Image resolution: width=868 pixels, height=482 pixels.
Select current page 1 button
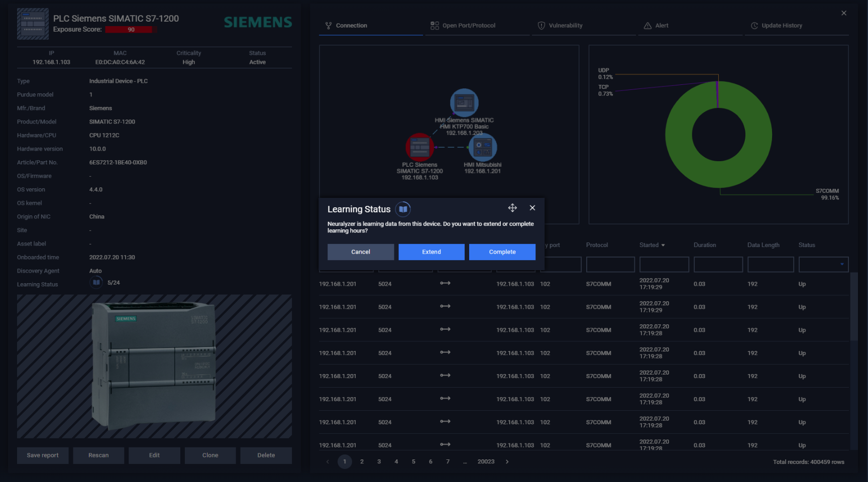coord(345,461)
